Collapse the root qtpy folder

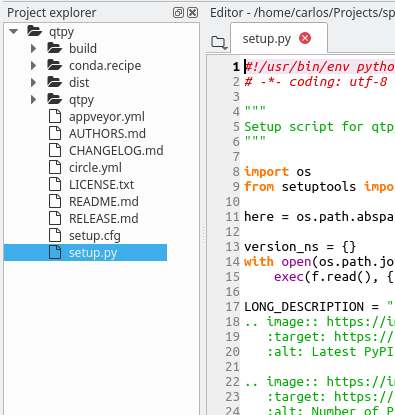pyautogui.click(x=14, y=32)
